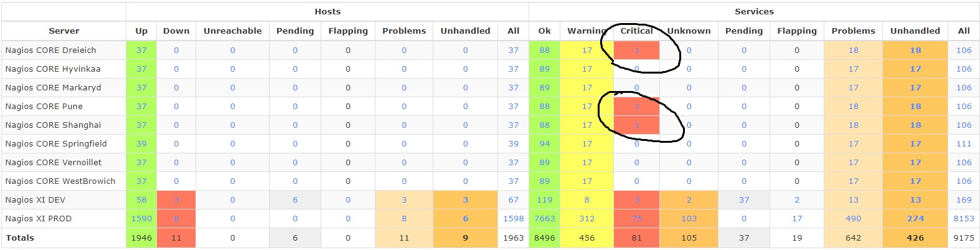Viewport: 980px width, 250px height.
Task: Open services Ok count 94 for Springfield
Action: 544,144
